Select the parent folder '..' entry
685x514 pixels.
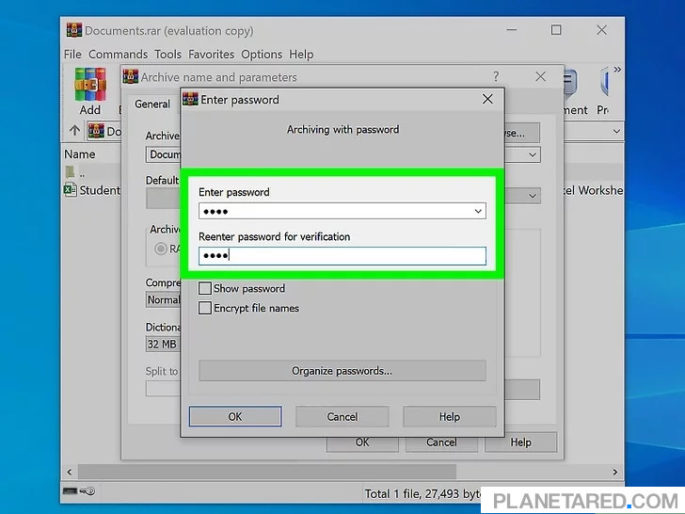click(x=71, y=172)
